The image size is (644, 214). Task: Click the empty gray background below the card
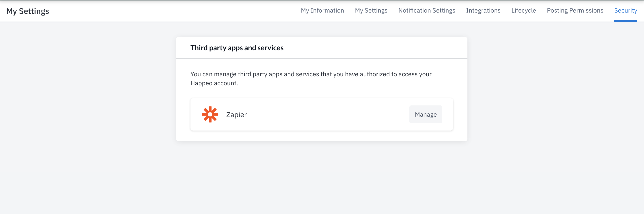[322, 178]
